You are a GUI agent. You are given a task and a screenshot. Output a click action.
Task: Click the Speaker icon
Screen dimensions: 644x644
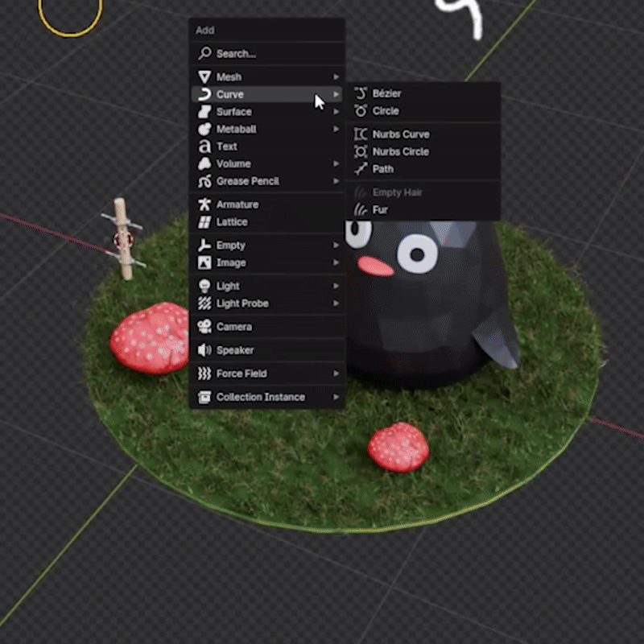click(204, 350)
